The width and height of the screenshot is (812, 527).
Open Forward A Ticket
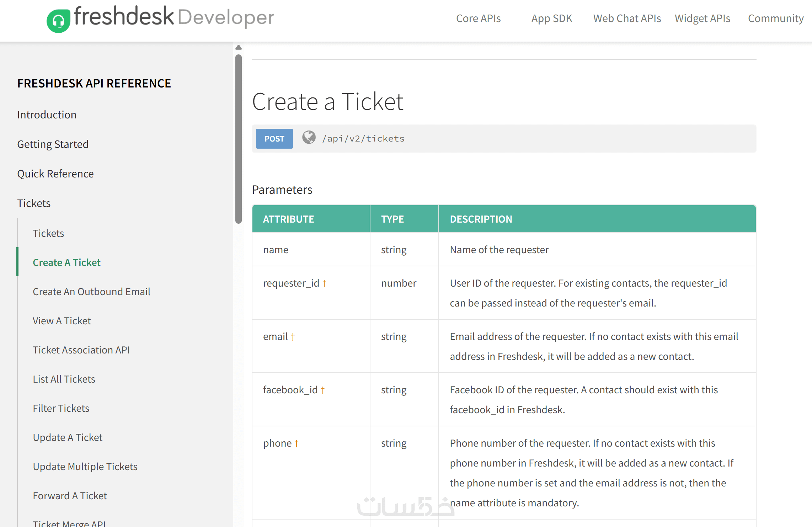point(70,496)
